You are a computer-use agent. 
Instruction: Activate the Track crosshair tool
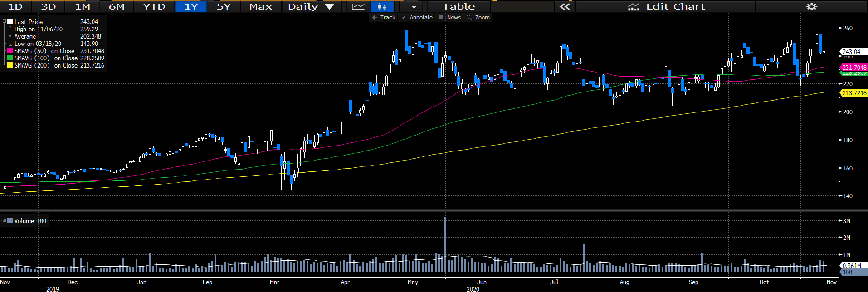[383, 18]
